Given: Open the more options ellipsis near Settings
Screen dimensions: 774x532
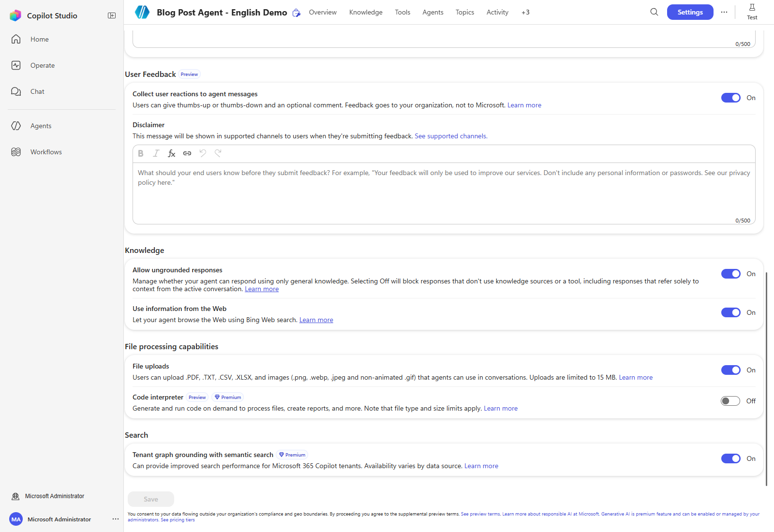Looking at the screenshot, I should point(724,12).
